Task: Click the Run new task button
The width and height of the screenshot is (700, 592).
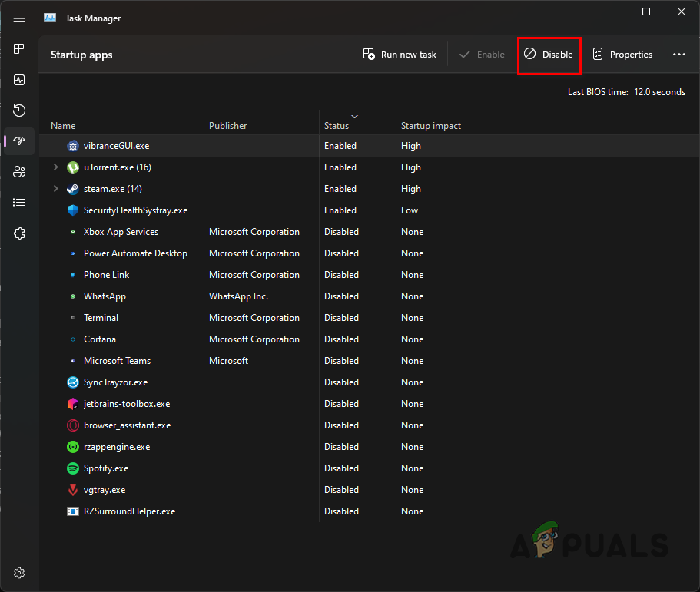Action: (399, 54)
